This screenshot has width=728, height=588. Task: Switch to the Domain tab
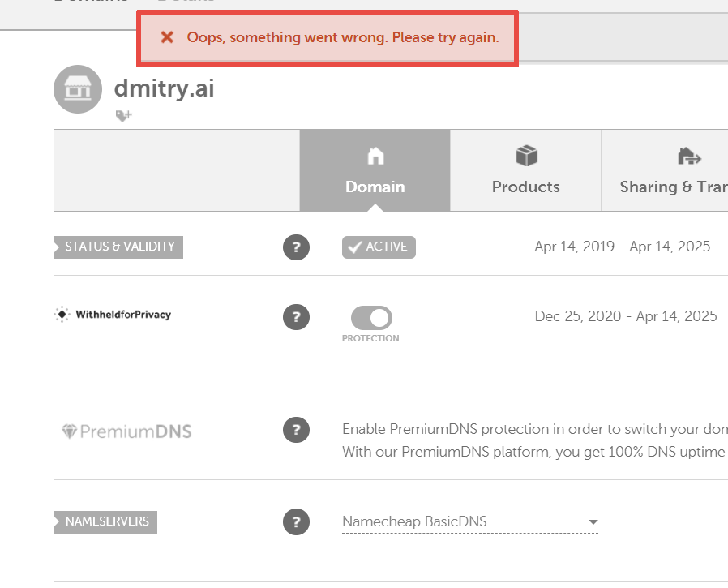pyautogui.click(x=375, y=171)
